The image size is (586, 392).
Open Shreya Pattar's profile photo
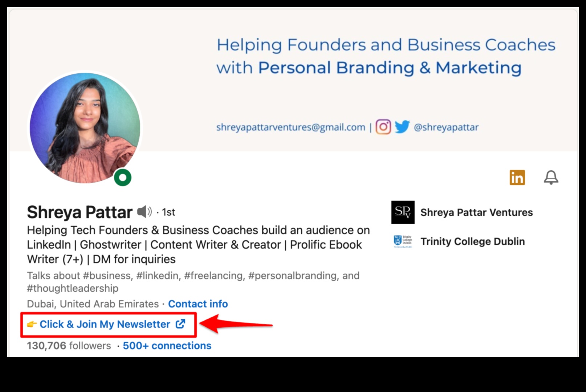pos(85,128)
